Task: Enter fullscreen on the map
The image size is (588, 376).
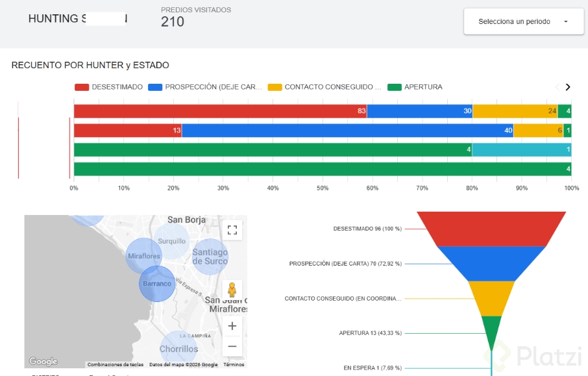Action: tap(232, 230)
